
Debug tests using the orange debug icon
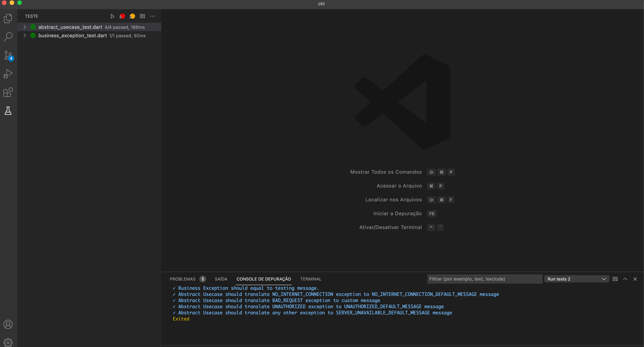pyautogui.click(x=132, y=16)
